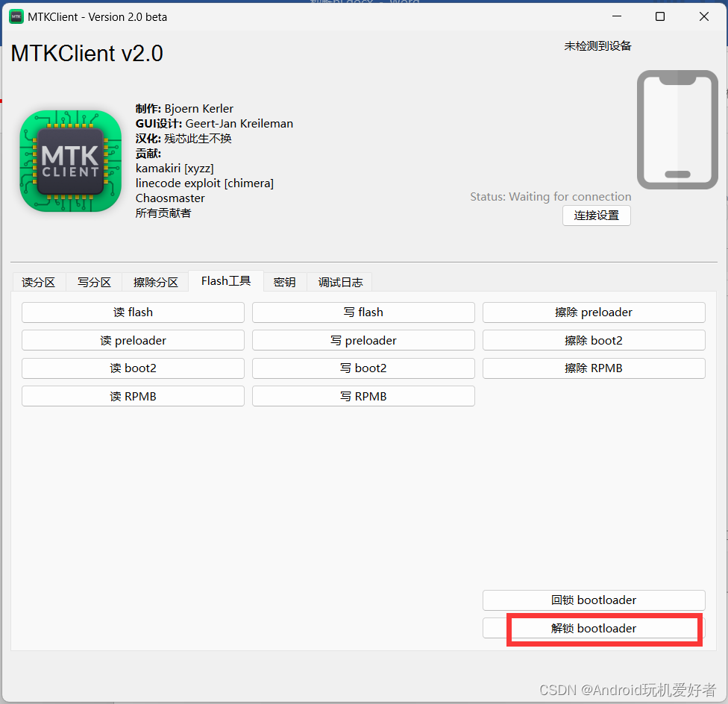Open the 密钥 tab
The image size is (728, 704).
click(285, 282)
